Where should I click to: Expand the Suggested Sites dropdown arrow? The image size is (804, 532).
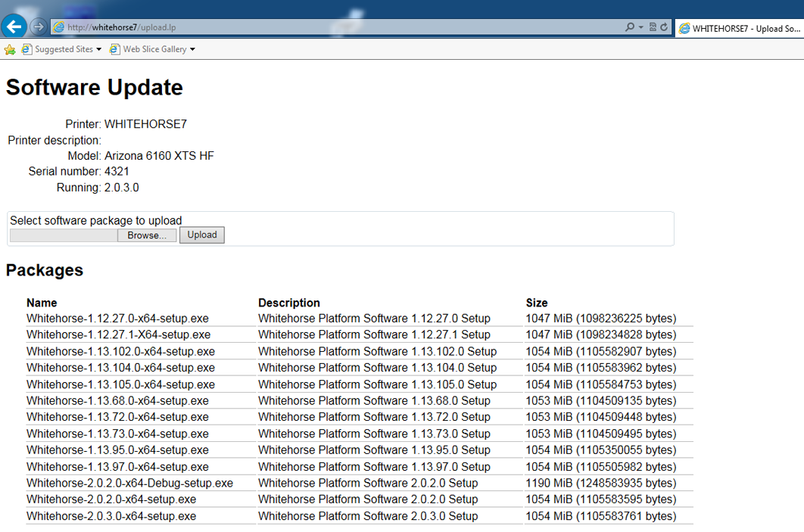(x=98, y=49)
